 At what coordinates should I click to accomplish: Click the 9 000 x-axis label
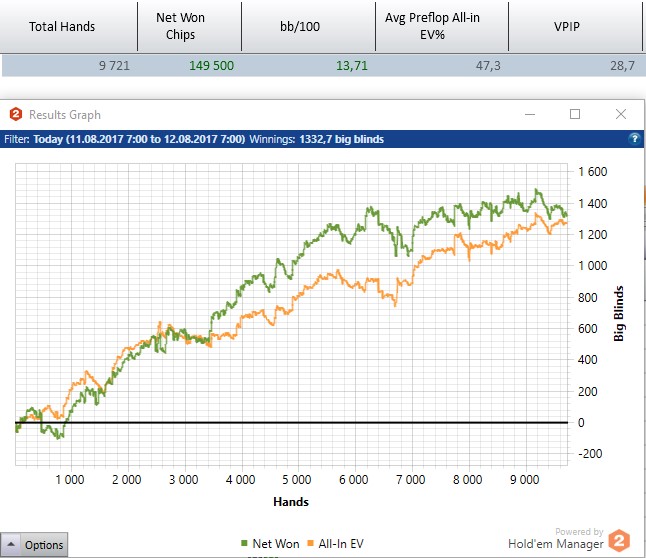click(x=524, y=480)
